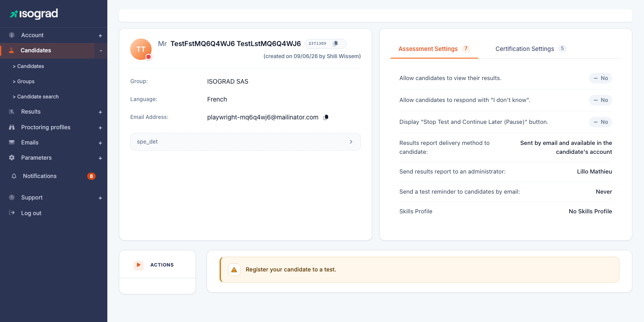The width and height of the screenshot is (644, 322).
Task: Expand the Results menu plus sign
Action: point(100,112)
